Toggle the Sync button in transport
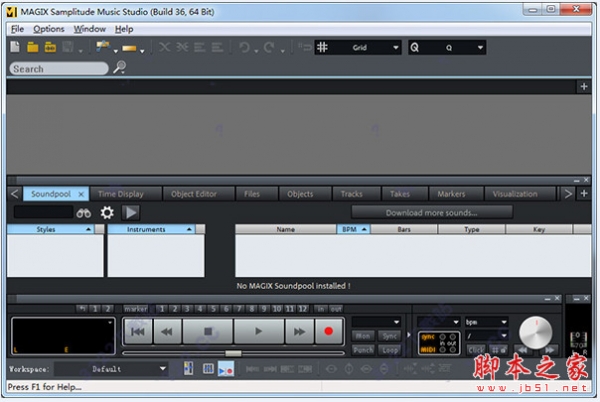Viewport: 600px width, 402px height. [x=391, y=336]
